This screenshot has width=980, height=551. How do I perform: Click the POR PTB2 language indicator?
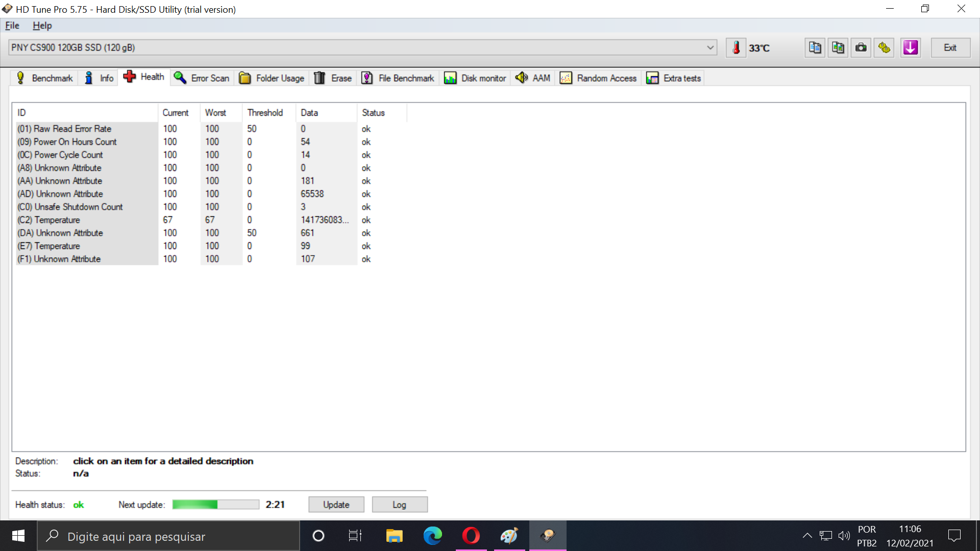pyautogui.click(x=867, y=536)
